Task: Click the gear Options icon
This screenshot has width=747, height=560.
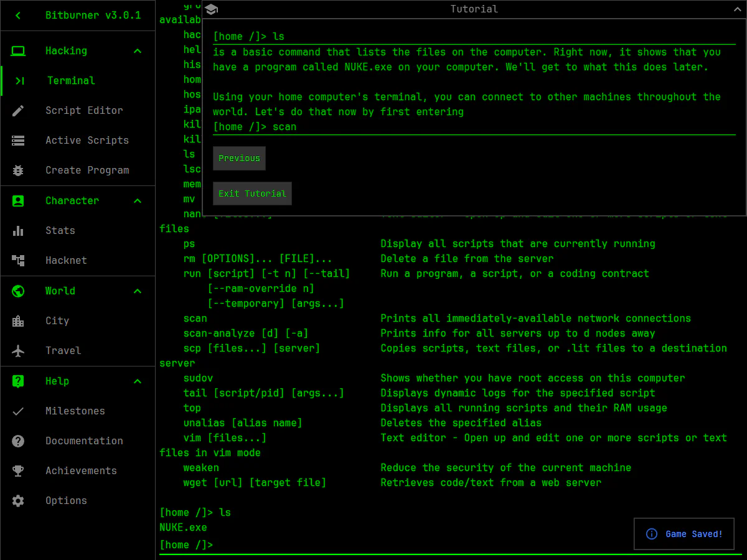Action: tap(18, 501)
